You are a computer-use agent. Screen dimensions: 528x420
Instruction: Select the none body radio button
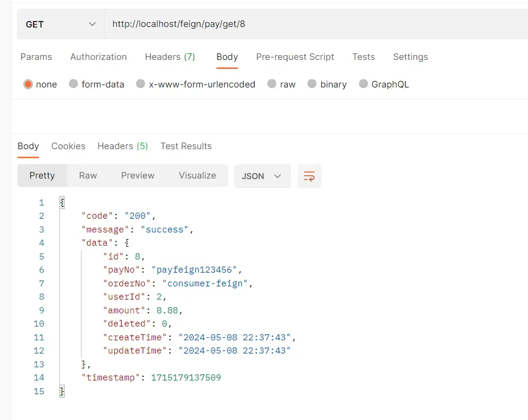28,84
